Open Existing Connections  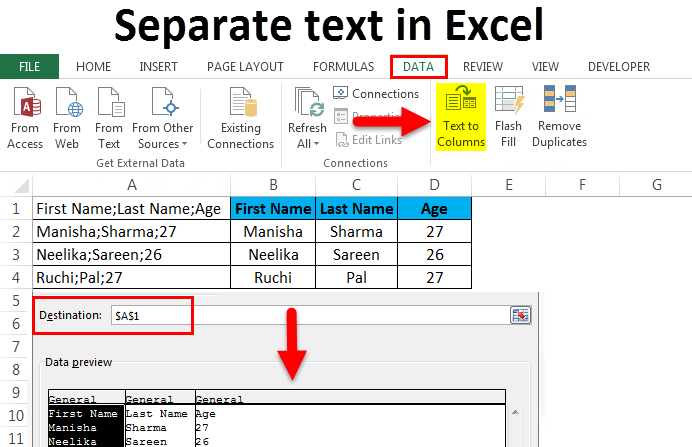click(241, 118)
